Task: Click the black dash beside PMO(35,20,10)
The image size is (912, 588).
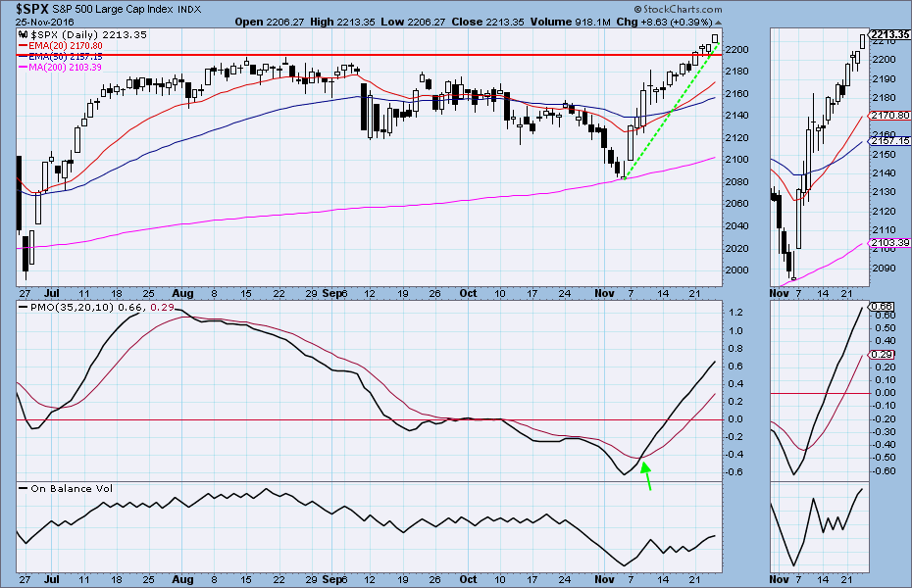Action: tap(24, 309)
